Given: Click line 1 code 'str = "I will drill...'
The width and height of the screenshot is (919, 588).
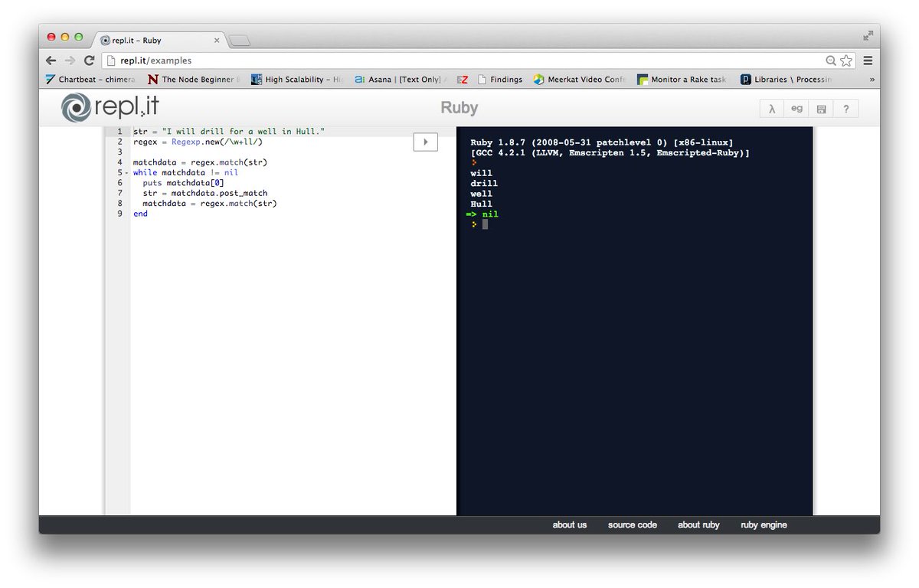Looking at the screenshot, I should click(x=229, y=132).
